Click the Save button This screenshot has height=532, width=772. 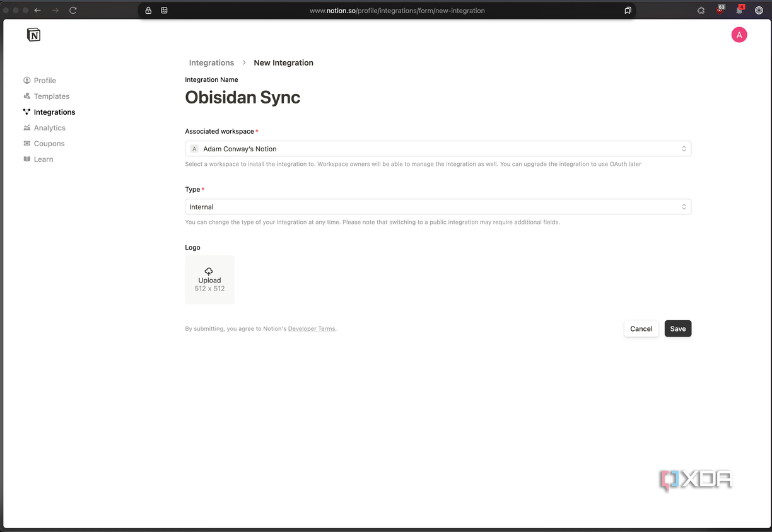(678, 329)
